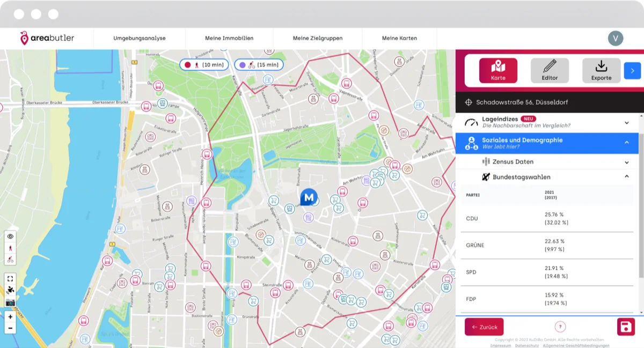
Task: Zoom out with the minus button
Action: coord(10,328)
